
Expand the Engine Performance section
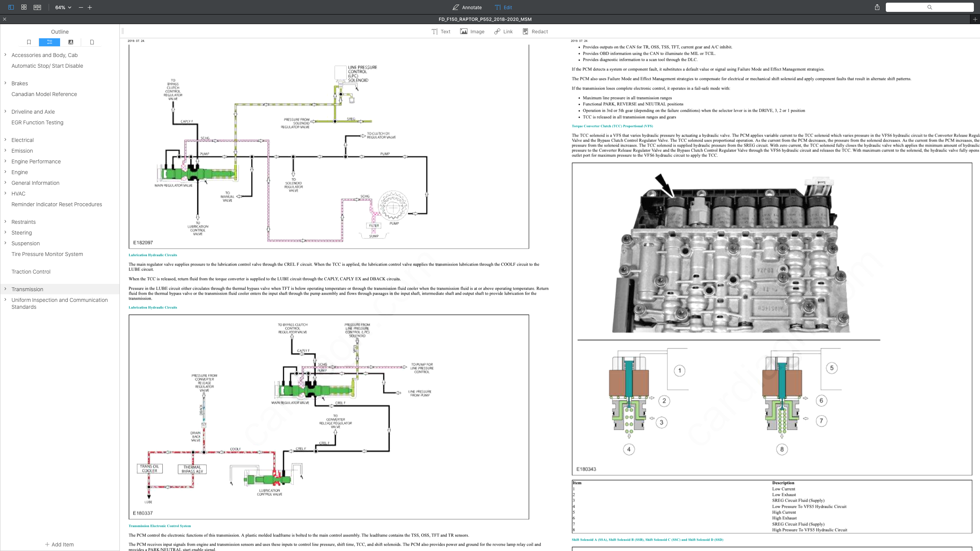click(x=5, y=161)
